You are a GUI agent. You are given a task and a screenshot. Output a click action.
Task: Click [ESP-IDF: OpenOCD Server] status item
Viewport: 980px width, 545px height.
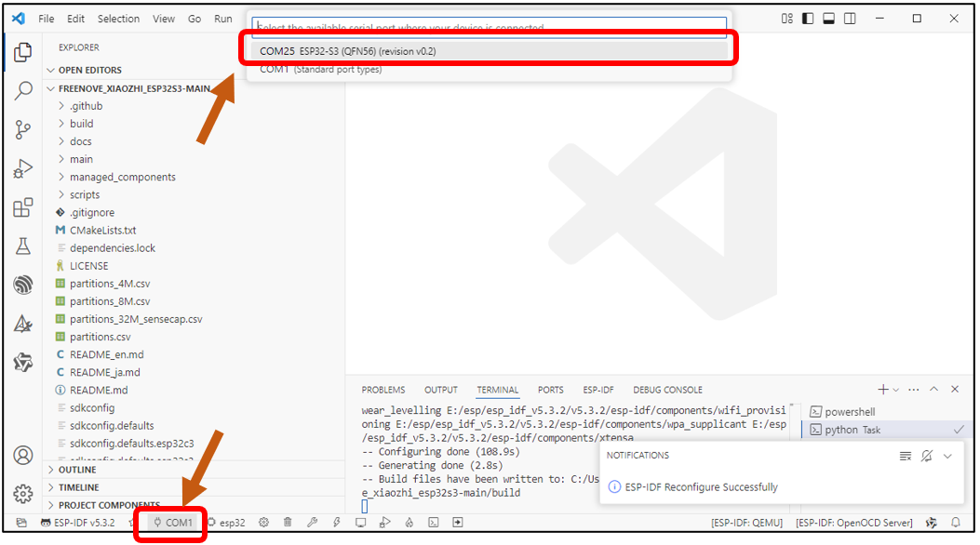pyautogui.click(x=853, y=523)
